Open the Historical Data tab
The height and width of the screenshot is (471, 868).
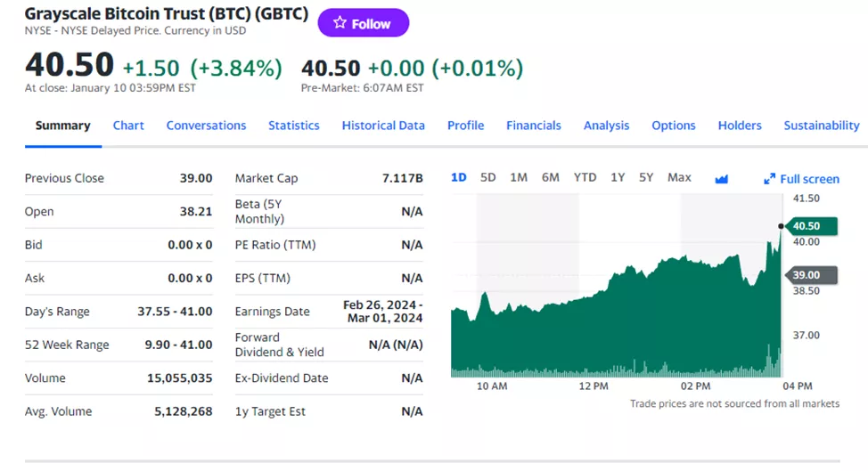click(383, 126)
